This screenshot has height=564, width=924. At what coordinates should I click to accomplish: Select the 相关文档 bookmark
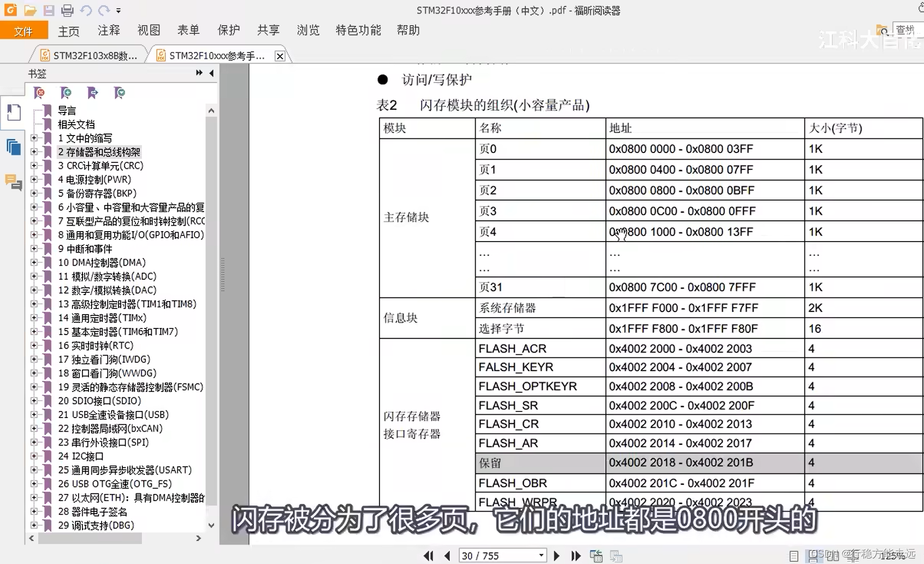coord(76,124)
